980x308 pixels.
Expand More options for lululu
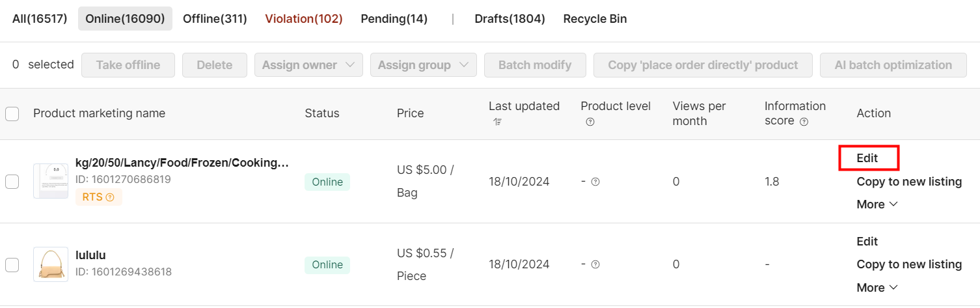[877, 287]
